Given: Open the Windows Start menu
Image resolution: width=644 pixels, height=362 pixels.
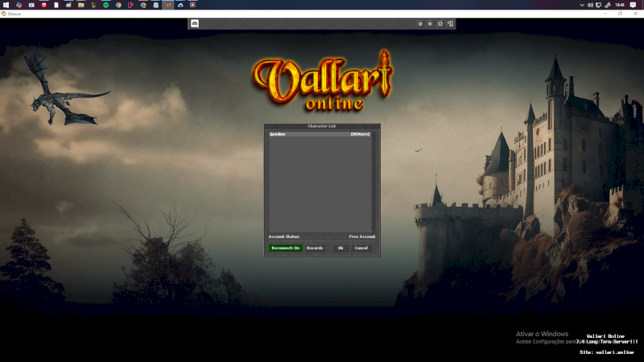Looking at the screenshot, I should pyautogui.click(x=6, y=5).
